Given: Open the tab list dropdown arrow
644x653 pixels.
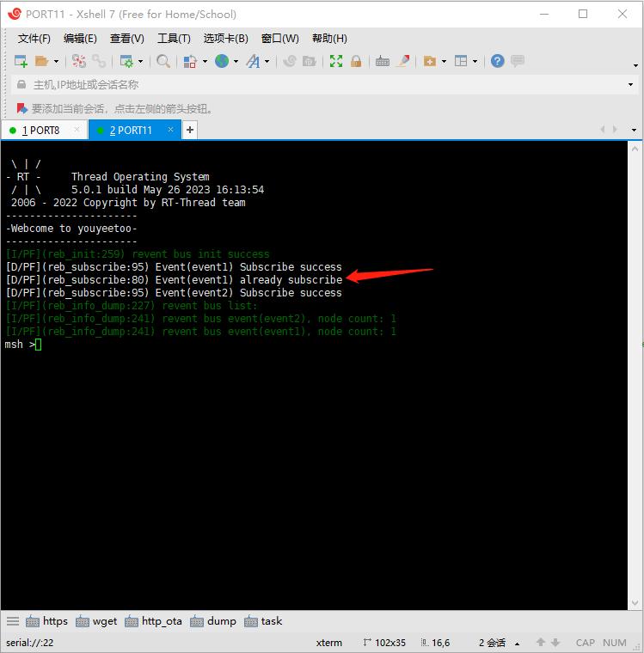Looking at the screenshot, I should pyautogui.click(x=634, y=130).
